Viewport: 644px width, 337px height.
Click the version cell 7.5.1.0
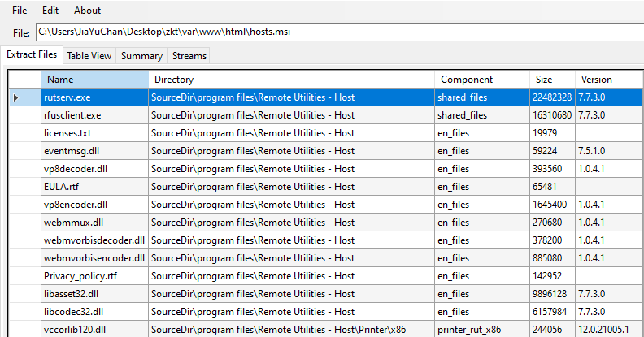[x=610, y=151]
